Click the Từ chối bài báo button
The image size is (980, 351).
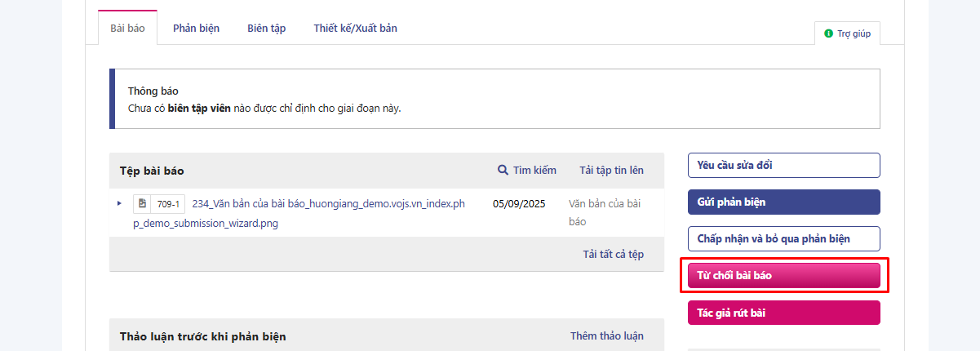click(783, 276)
